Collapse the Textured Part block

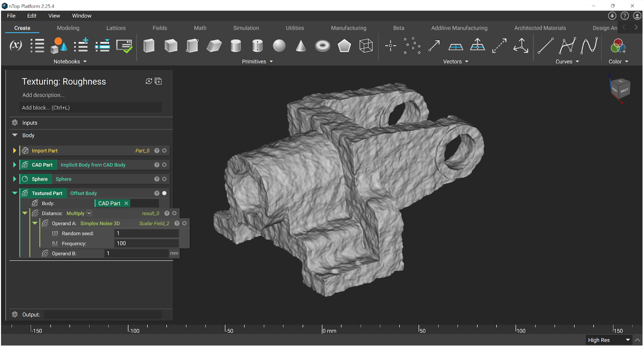(x=15, y=193)
